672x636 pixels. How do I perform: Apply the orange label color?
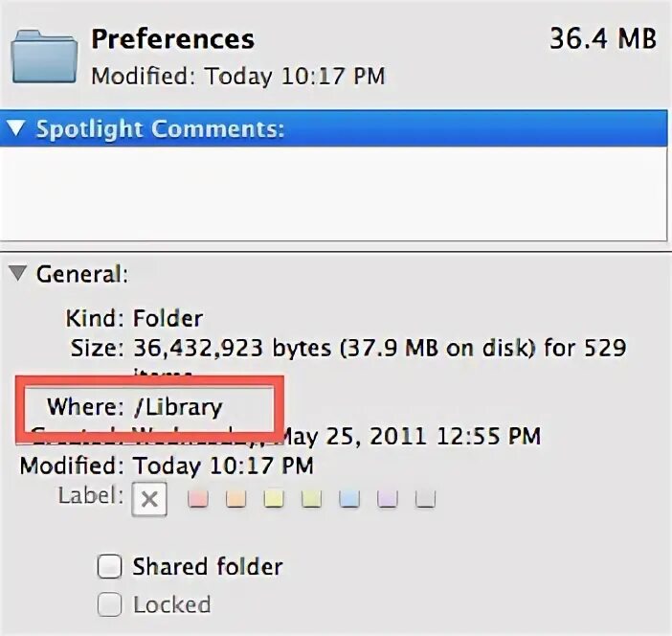236,498
